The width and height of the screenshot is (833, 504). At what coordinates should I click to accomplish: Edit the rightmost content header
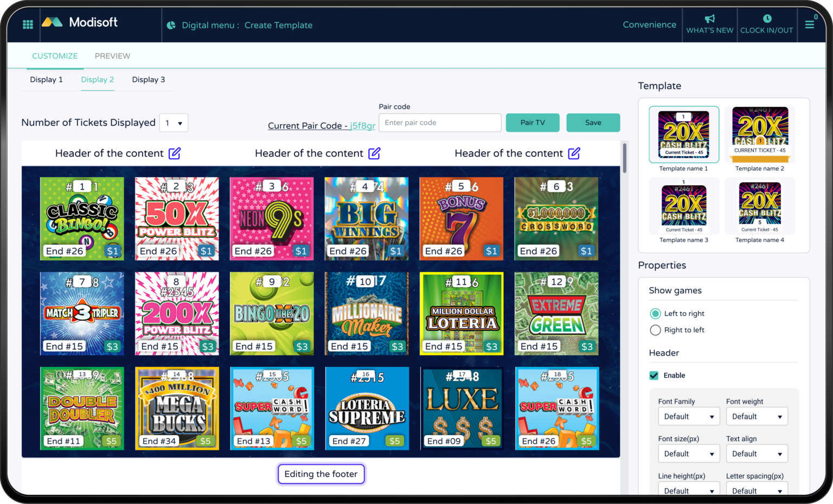click(x=574, y=153)
